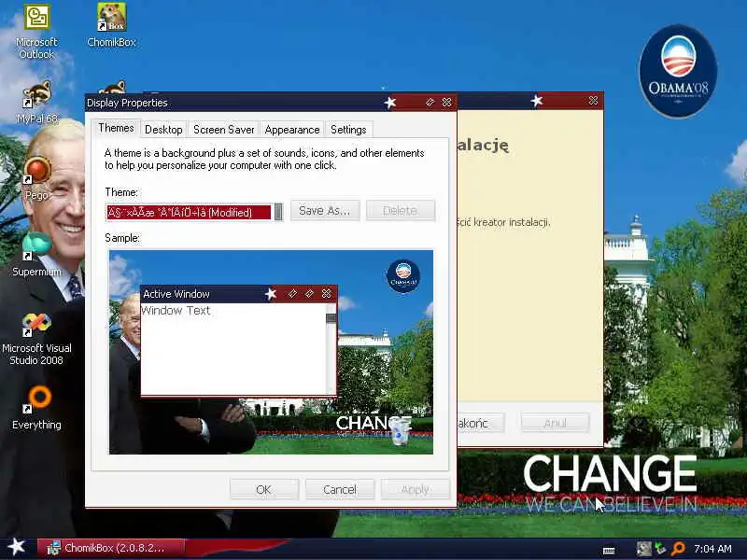Click the 7:04 AM clock
747x560 pixels.
click(712, 549)
